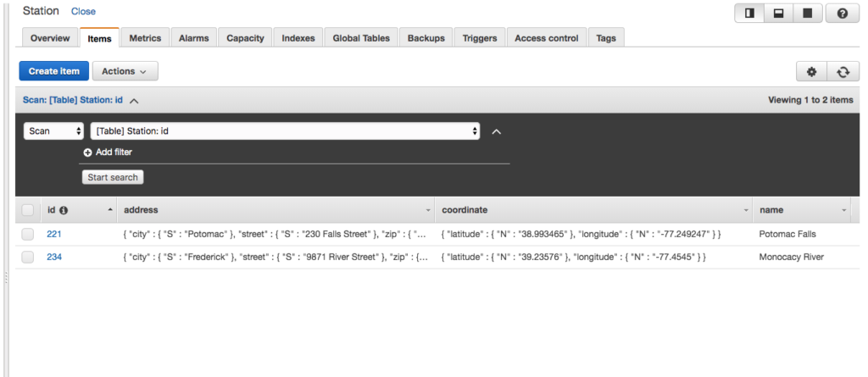The image size is (868, 377).
Task: Click the Frederick address cell
Action: [x=275, y=257]
